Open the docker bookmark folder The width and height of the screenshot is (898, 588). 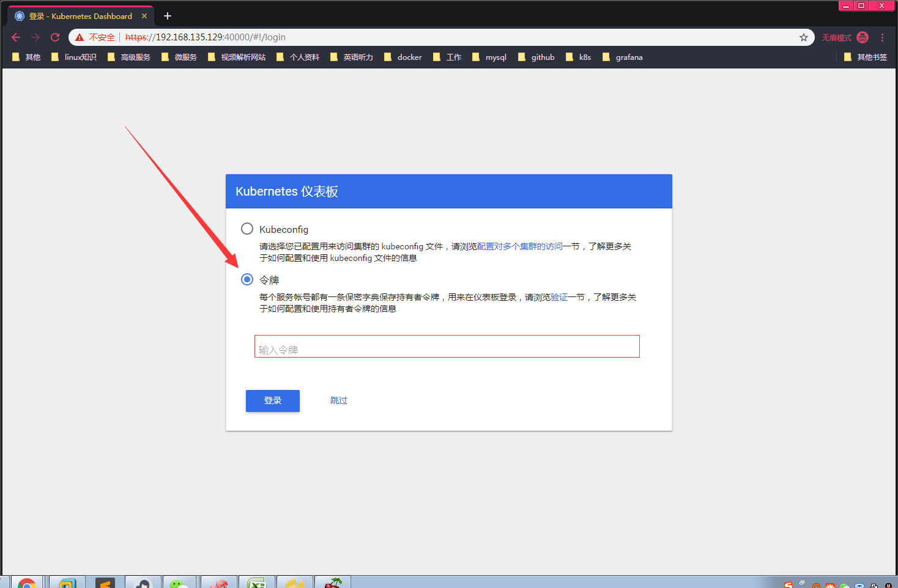point(403,57)
